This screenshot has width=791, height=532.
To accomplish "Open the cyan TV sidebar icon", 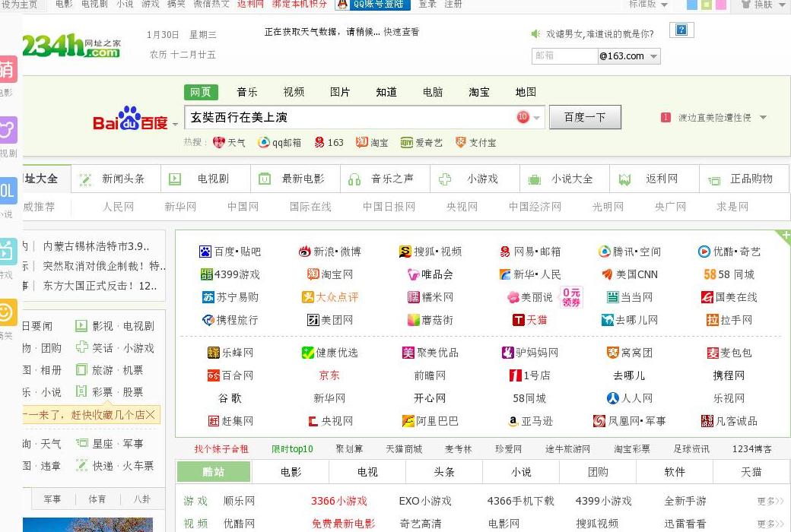I will coord(8,251).
